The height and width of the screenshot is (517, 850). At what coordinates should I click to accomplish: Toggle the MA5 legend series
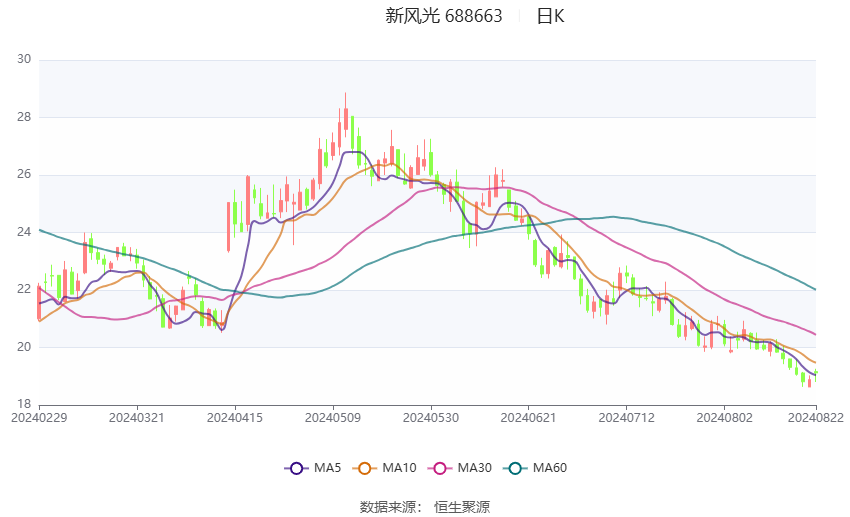[313, 468]
